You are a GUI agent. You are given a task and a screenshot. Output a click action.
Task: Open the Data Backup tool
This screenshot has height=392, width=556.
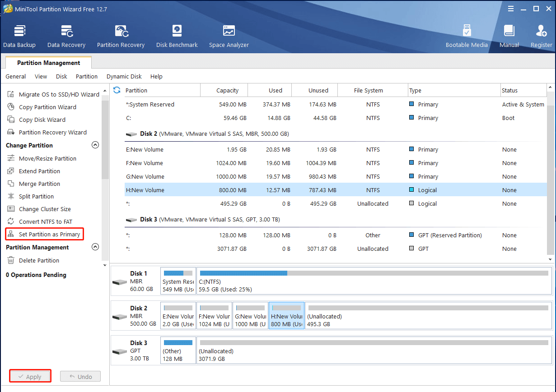tap(19, 36)
